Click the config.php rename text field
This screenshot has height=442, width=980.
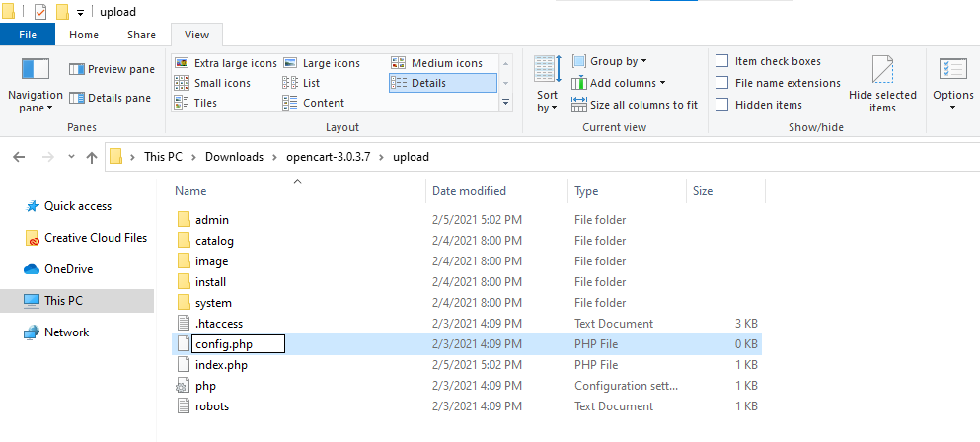(x=237, y=344)
